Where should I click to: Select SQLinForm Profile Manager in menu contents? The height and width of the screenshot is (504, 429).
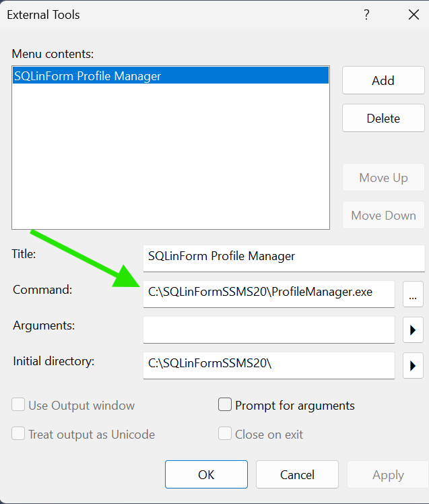tap(170, 75)
